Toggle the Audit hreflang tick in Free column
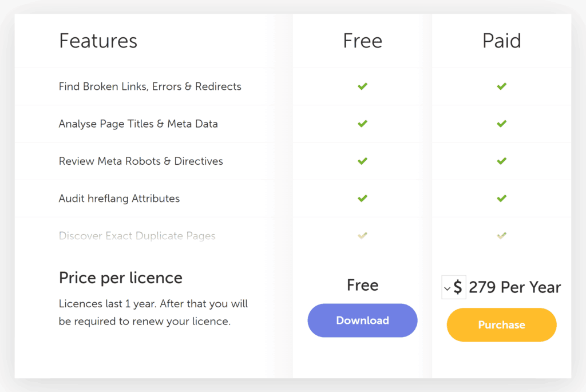 [362, 198]
